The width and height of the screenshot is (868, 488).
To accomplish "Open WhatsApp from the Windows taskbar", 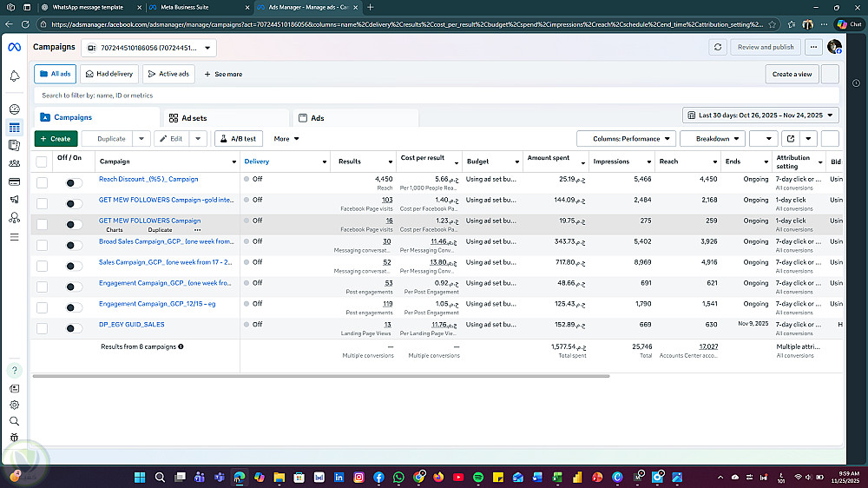I will pyautogui.click(x=398, y=477).
